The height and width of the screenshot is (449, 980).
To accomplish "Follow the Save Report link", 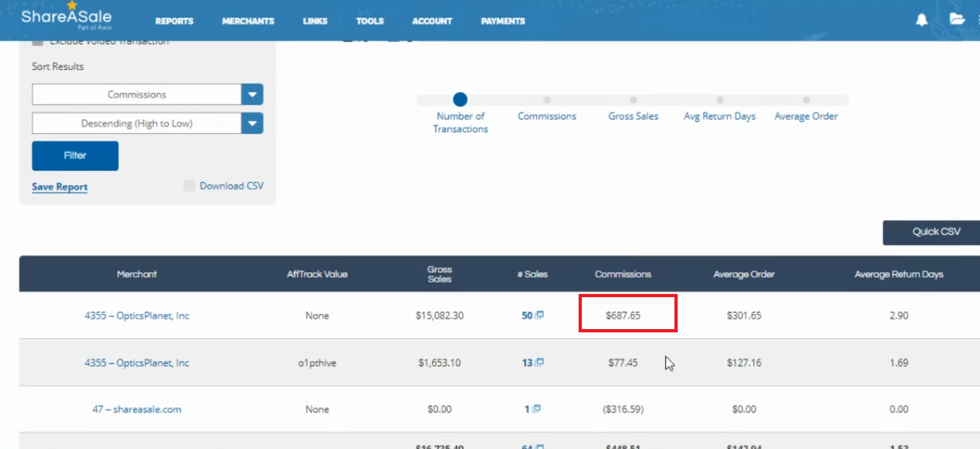I will click(60, 187).
